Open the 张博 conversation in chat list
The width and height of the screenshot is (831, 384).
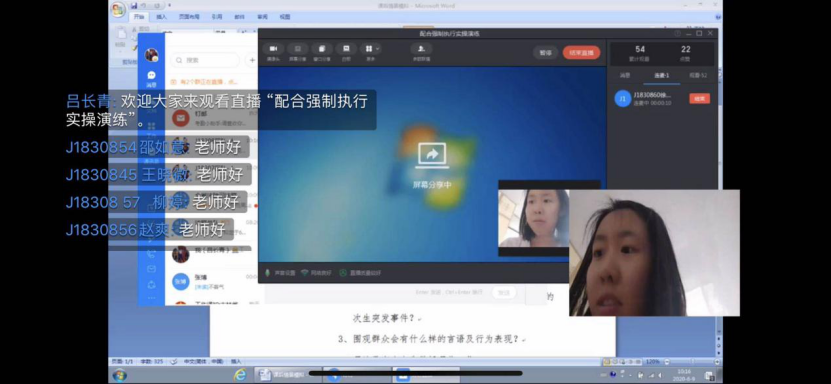(x=215, y=281)
